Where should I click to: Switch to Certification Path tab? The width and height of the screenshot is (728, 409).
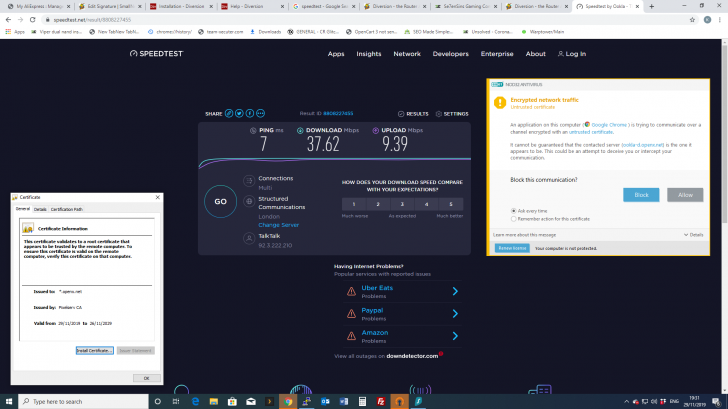click(x=66, y=209)
